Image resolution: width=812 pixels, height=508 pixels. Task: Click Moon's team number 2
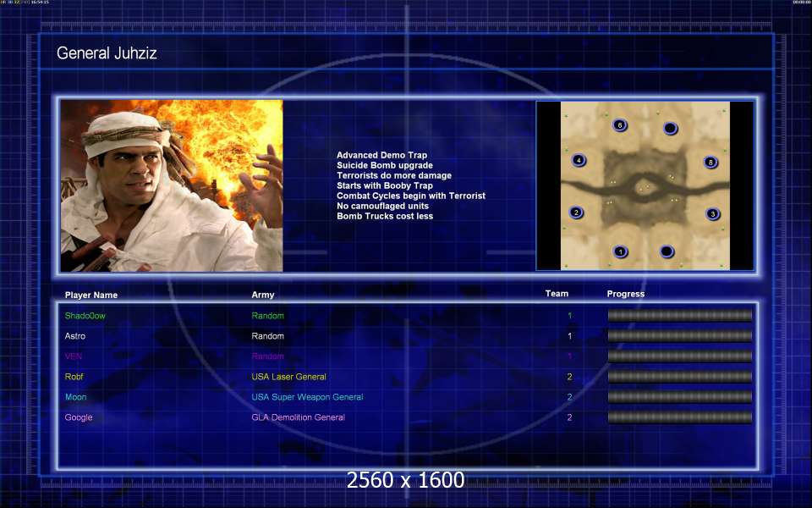[569, 397]
